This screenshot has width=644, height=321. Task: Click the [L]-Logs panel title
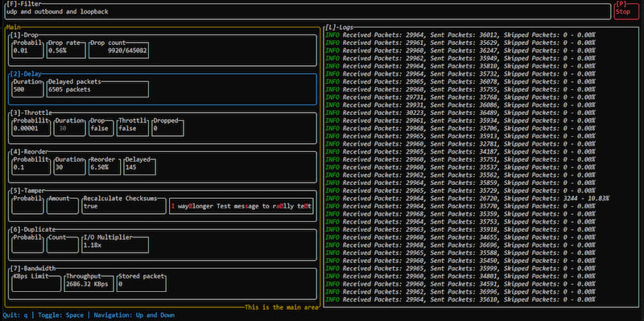[x=339, y=27]
